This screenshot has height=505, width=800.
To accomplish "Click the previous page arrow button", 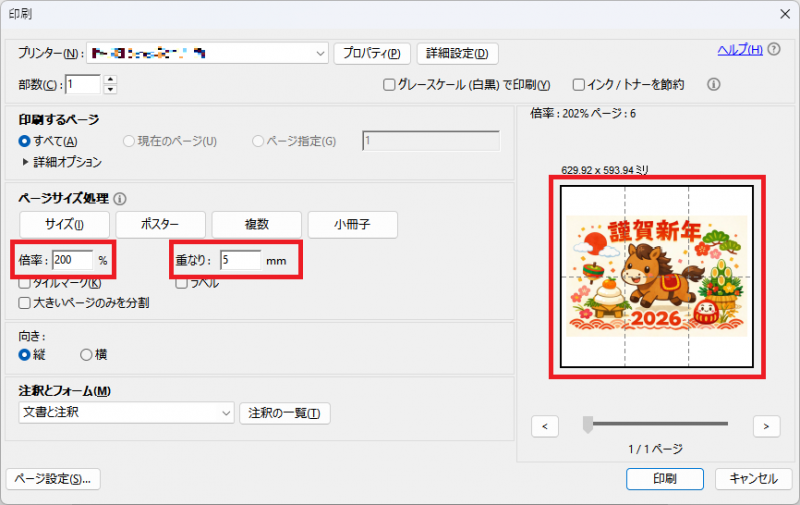I will tap(545, 426).
